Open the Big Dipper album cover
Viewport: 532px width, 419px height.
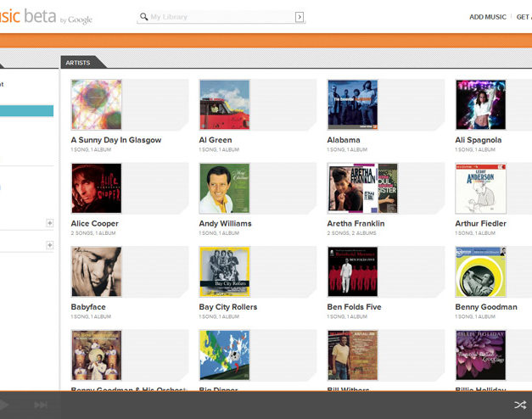pyautogui.click(x=225, y=355)
